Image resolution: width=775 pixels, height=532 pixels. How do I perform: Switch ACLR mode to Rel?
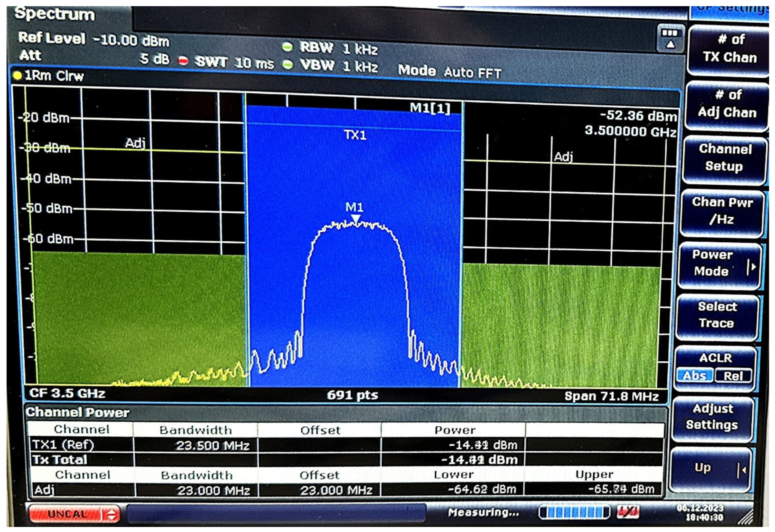tap(733, 376)
